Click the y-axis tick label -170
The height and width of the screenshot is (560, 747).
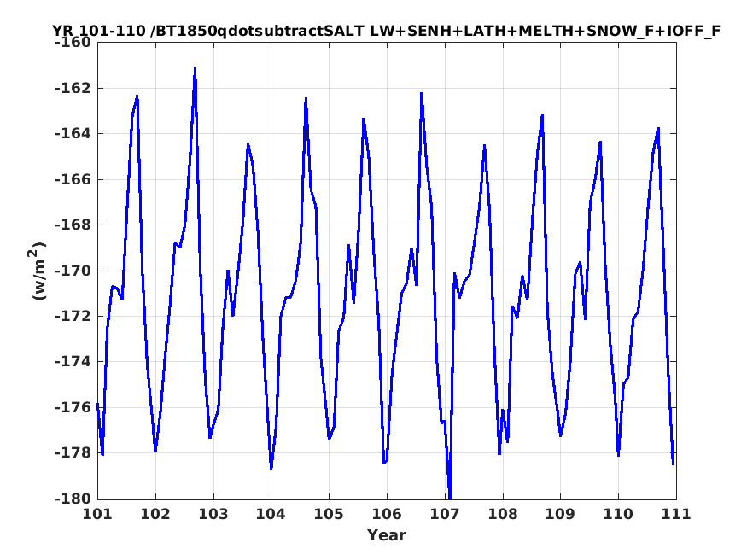(73, 271)
